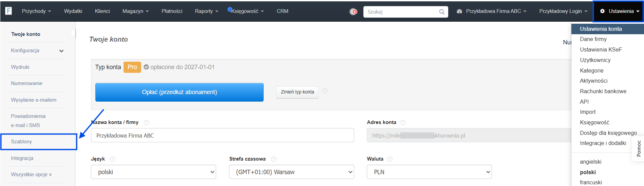Open the Raporty dropdown menu
644x186 pixels.
click(x=206, y=11)
